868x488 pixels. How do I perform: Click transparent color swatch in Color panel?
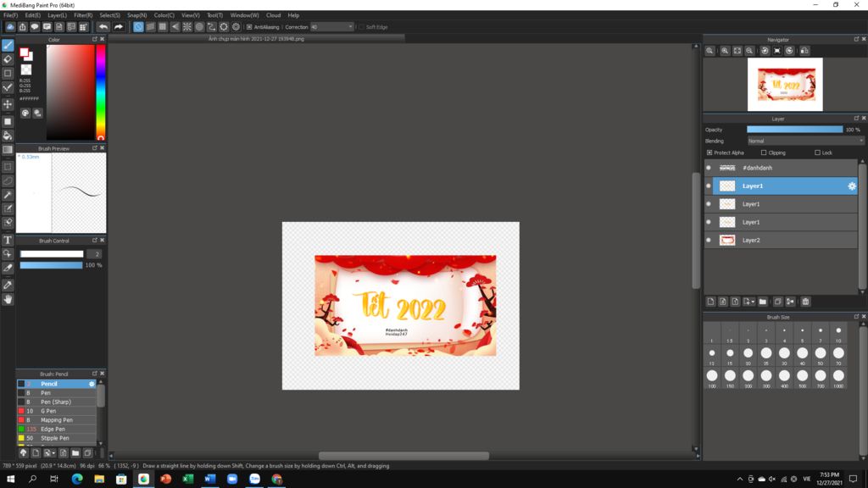click(26, 69)
